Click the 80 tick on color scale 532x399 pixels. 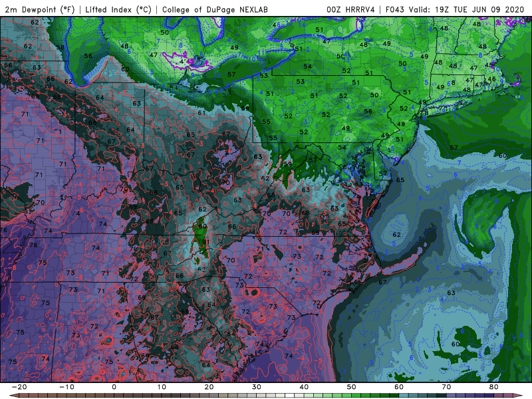pos(494,387)
